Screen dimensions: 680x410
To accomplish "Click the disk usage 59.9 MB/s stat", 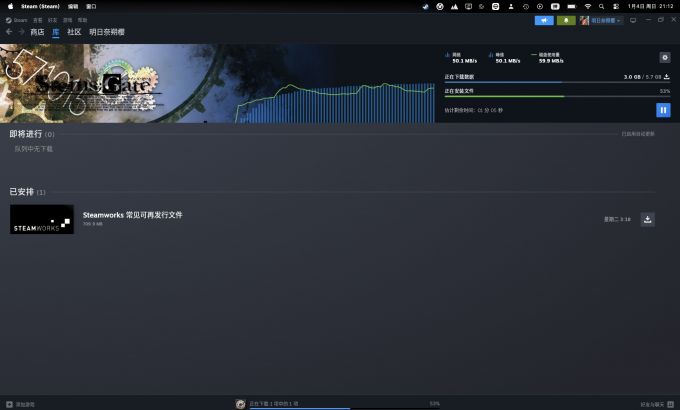I will coord(548,58).
